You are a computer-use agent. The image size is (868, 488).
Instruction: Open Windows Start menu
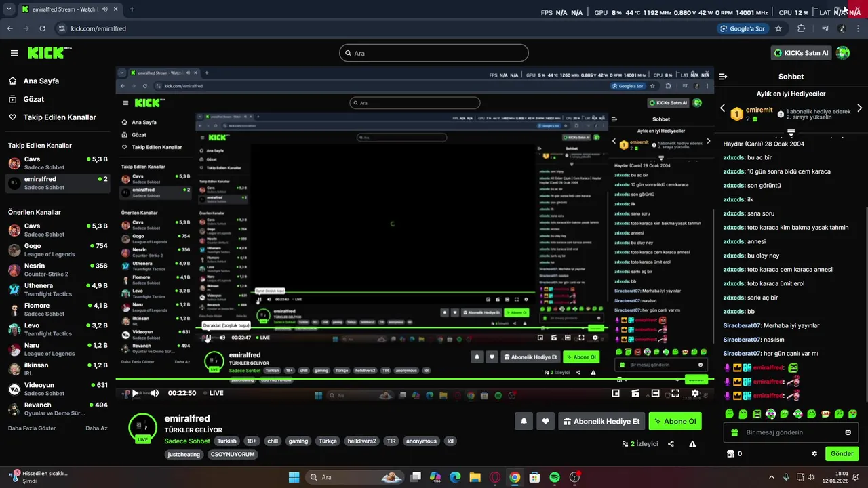point(294,477)
